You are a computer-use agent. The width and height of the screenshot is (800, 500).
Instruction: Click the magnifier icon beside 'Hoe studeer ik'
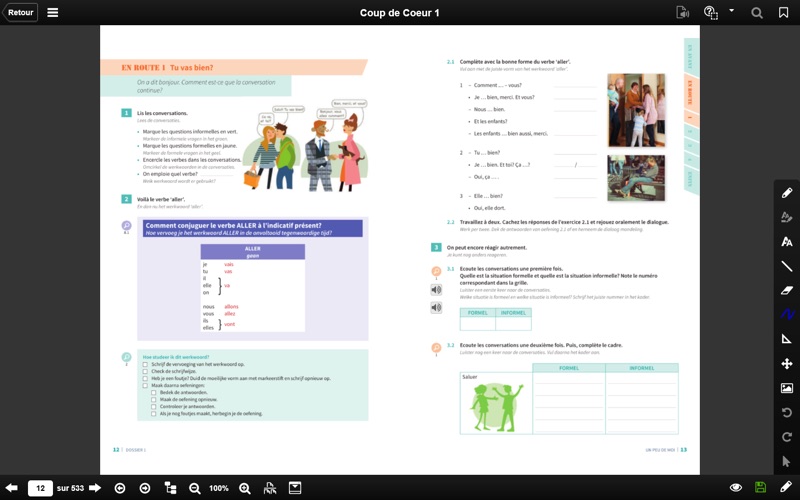pyautogui.click(x=127, y=357)
